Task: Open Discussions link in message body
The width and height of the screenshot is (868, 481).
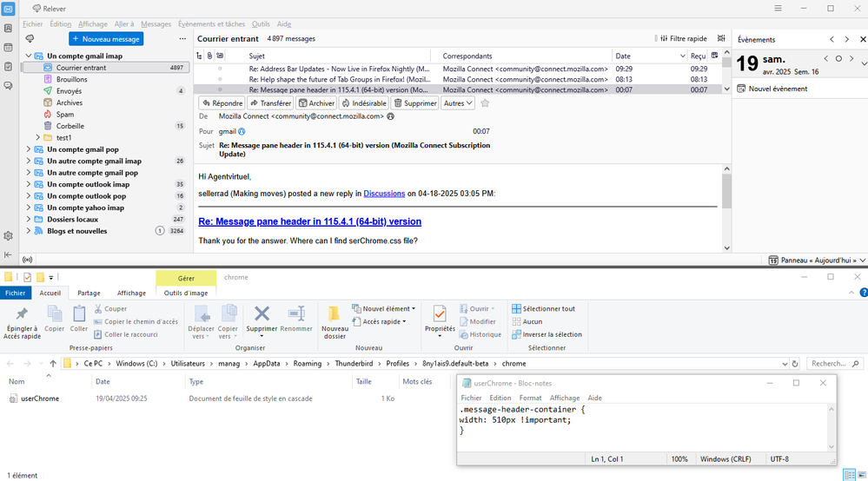Action: click(384, 194)
